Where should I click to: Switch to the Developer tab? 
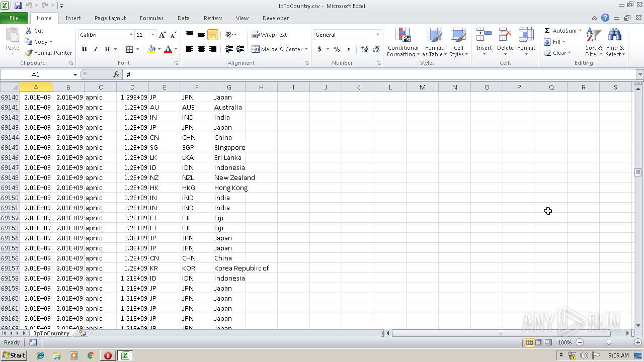point(276,18)
